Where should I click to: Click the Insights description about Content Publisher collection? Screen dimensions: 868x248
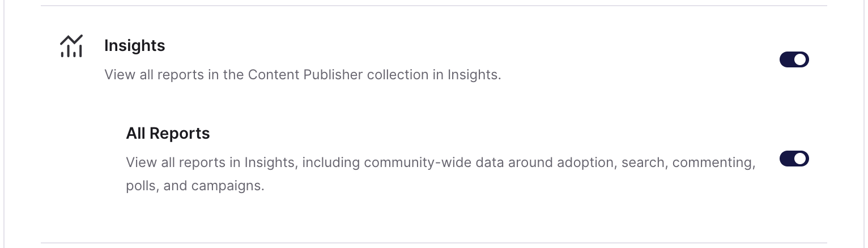303,75
